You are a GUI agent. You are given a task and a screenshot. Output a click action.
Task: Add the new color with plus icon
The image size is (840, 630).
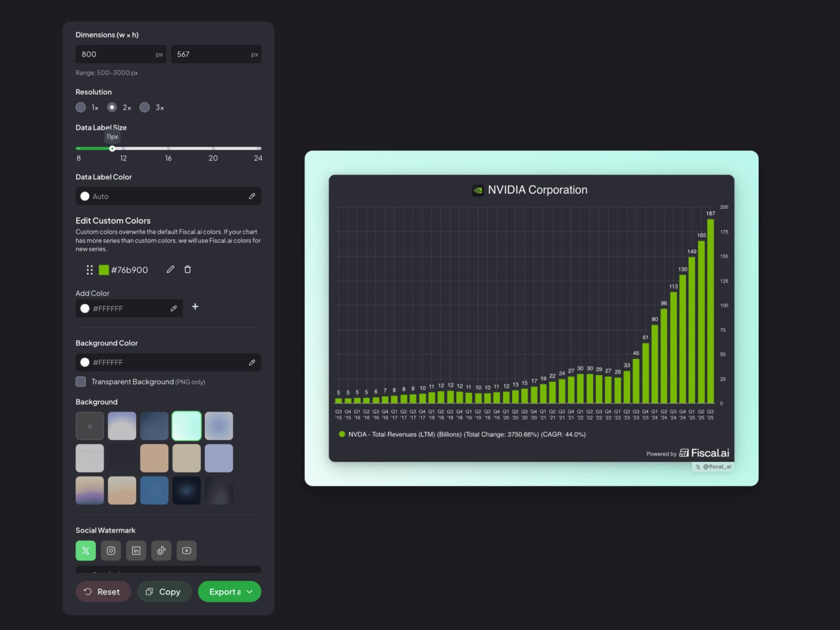[x=195, y=306]
